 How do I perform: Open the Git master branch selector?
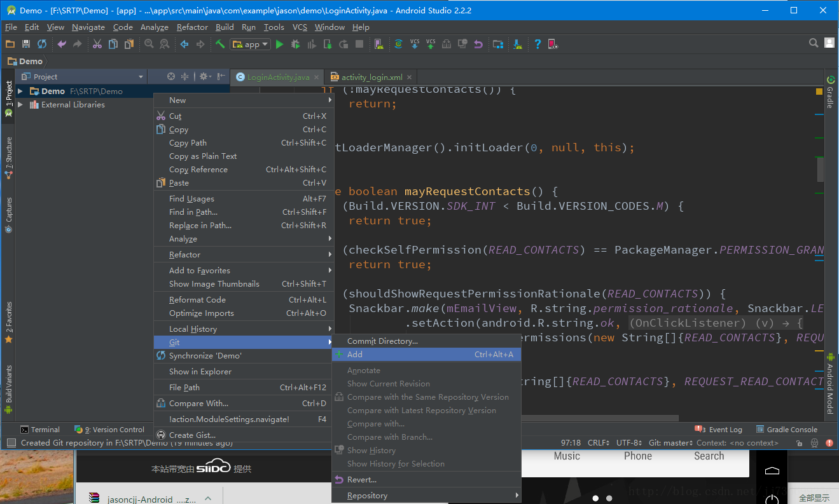point(670,442)
